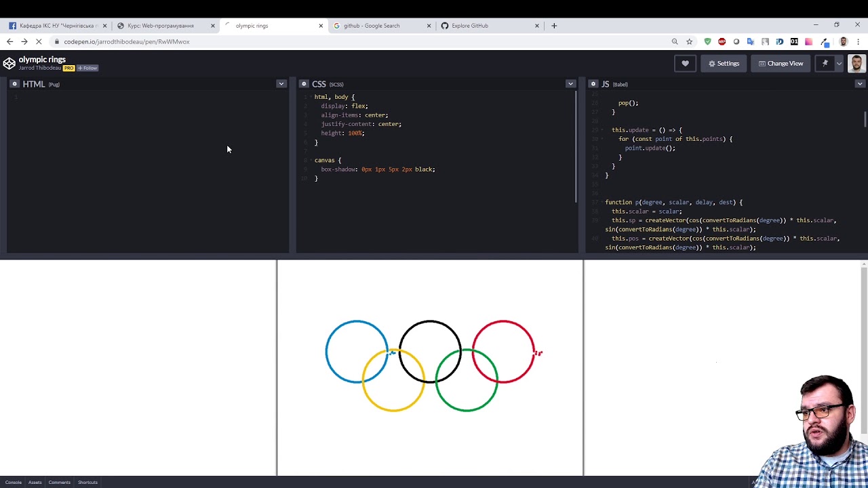Click the 'box-shadow' CSS line
Viewport: 868px width, 488px height.
click(x=378, y=169)
